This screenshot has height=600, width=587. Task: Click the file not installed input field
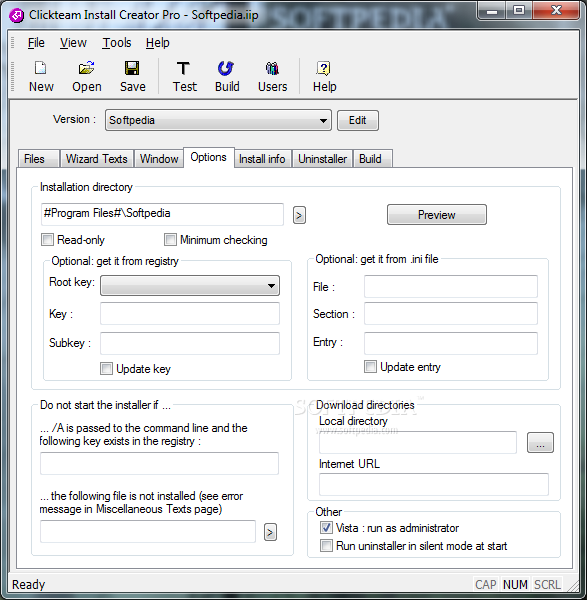click(148, 531)
